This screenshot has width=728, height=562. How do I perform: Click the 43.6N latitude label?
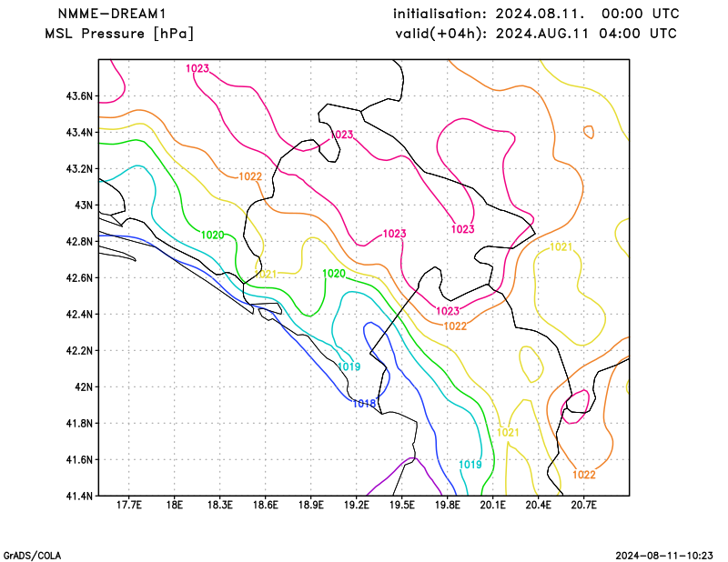79,96
